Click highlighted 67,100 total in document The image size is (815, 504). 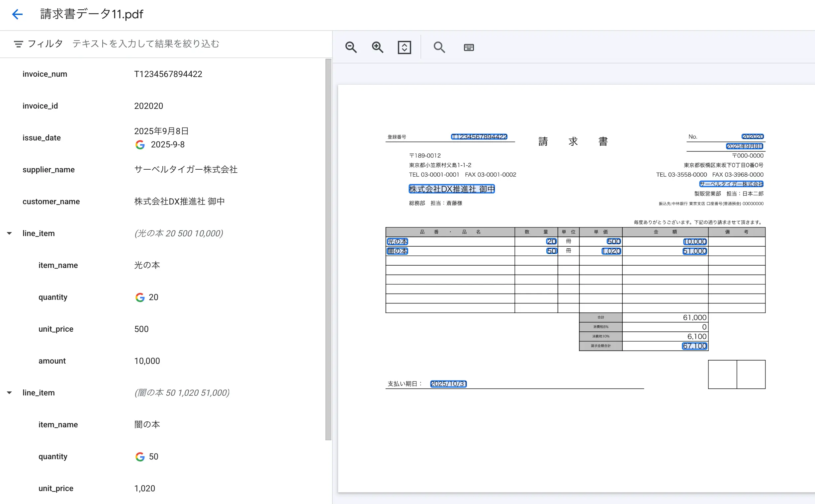click(x=694, y=346)
